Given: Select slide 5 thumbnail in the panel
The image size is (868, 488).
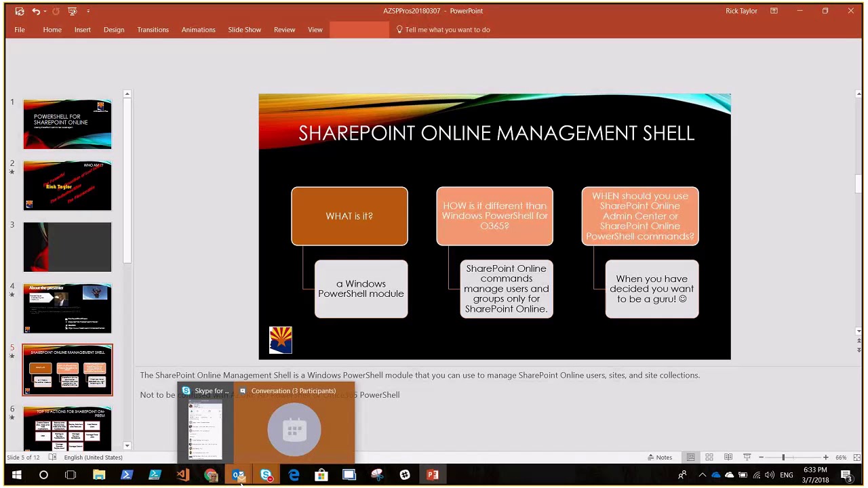Looking at the screenshot, I should click(67, 370).
